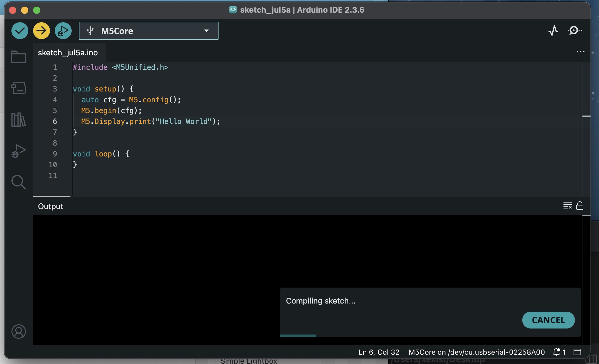Click line number 6 in gutter
Image resolution: width=599 pixels, height=364 pixels.
(55, 122)
